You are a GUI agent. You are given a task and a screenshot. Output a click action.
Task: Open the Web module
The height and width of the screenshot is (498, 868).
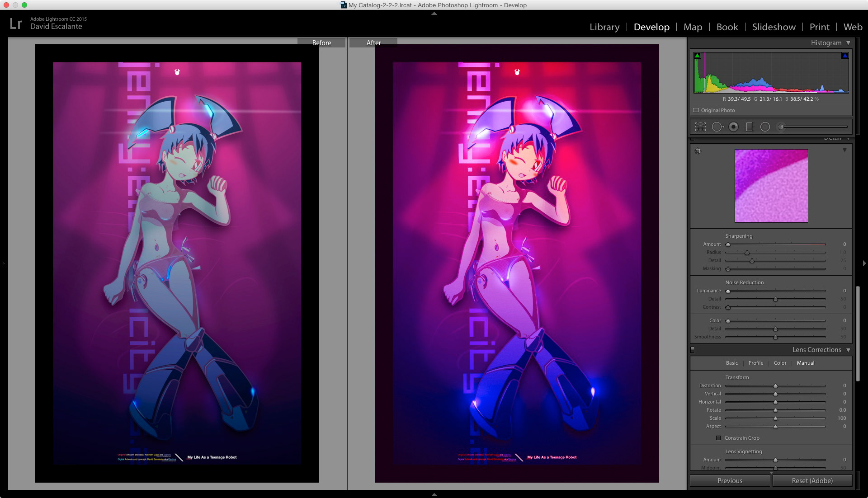(853, 27)
